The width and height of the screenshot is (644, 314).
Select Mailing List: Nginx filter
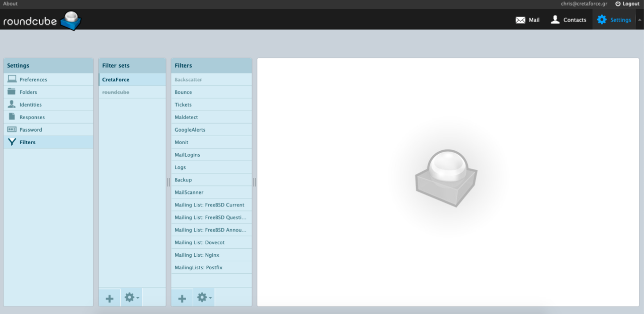point(211,255)
